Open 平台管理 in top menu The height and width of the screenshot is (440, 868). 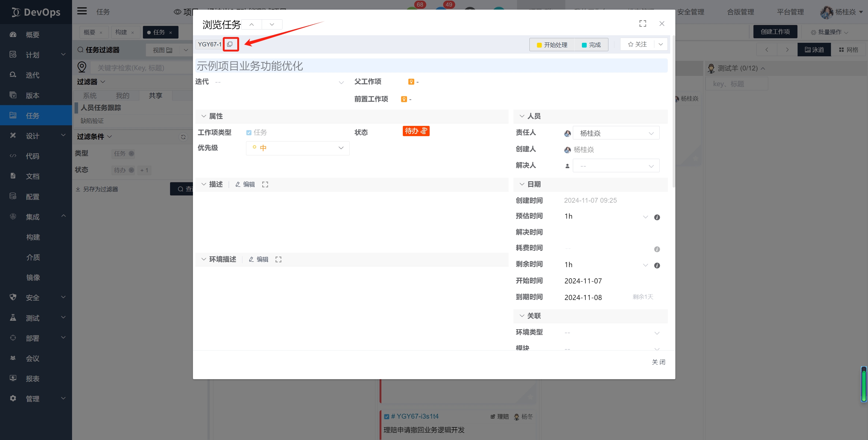tap(790, 12)
